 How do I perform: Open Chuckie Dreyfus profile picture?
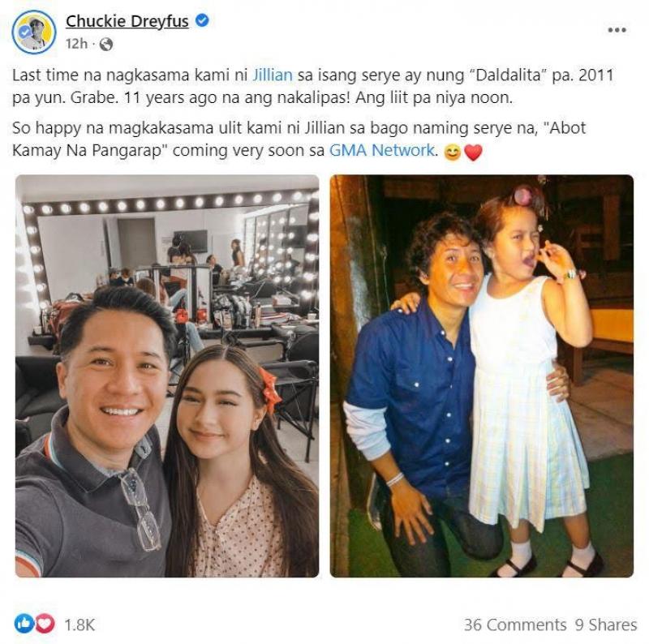pyautogui.click(x=33, y=32)
